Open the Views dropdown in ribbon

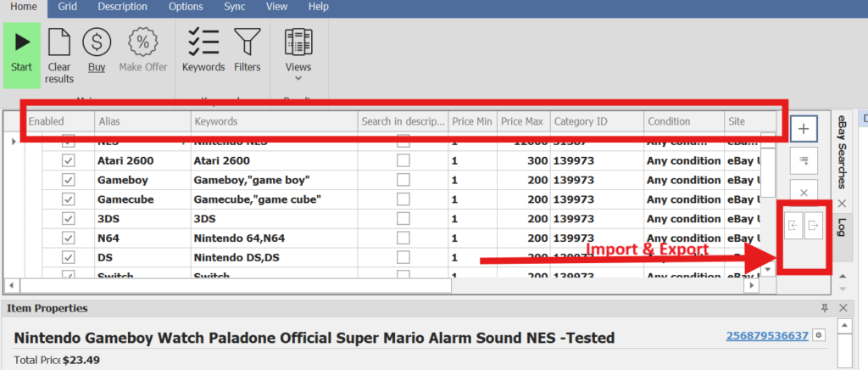pos(298,55)
